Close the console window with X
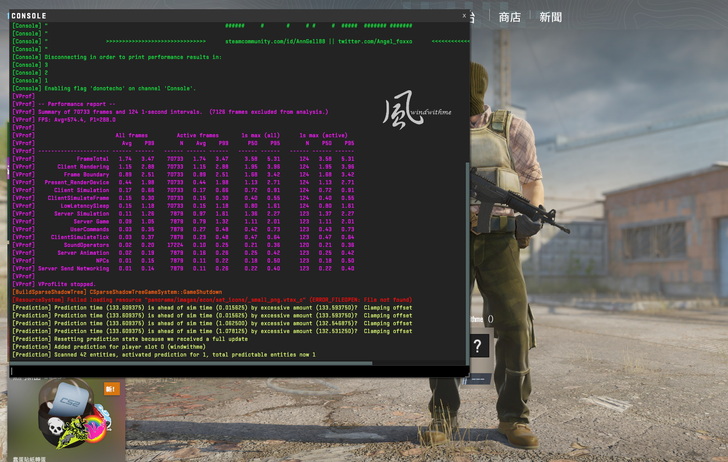Viewport: 728px width, 462px height. pos(464,16)
